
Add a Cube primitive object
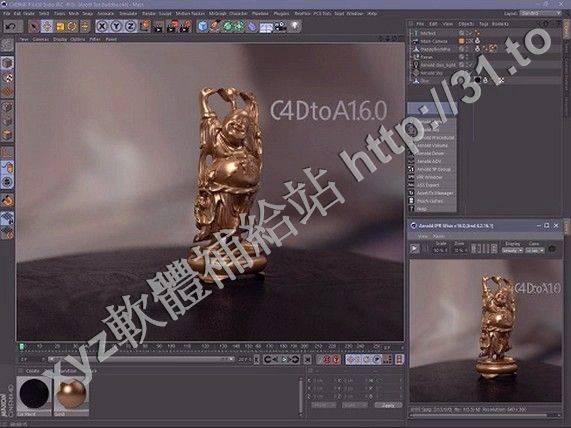[x=202, y=27]
